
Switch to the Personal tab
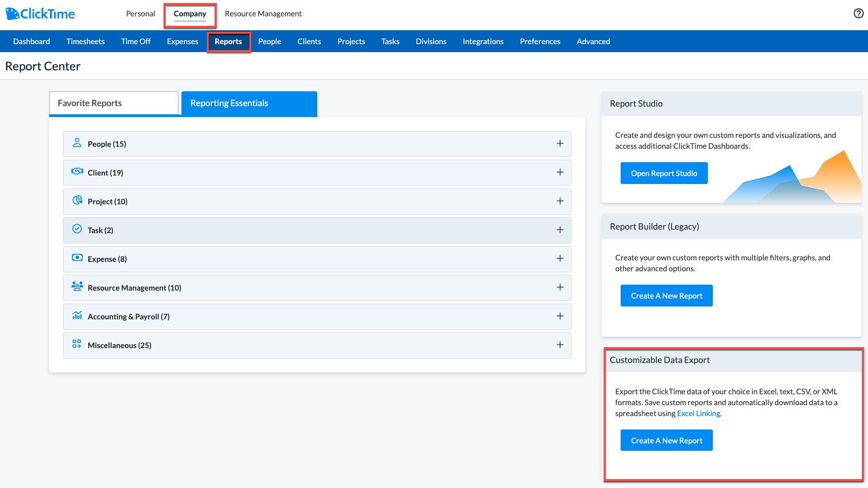(x=141, y=14)
